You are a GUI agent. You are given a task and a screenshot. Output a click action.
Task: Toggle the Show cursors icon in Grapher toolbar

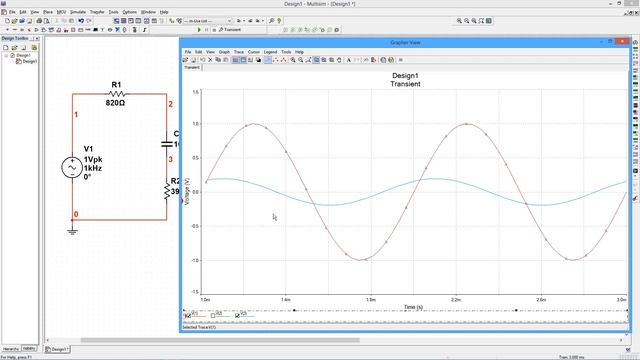click(x=251, y=60)
